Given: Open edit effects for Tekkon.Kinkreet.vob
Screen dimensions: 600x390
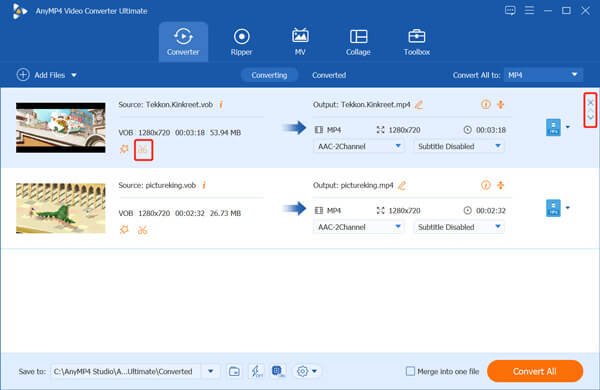Looking at the screenshot, I should [x=124, y=149].
